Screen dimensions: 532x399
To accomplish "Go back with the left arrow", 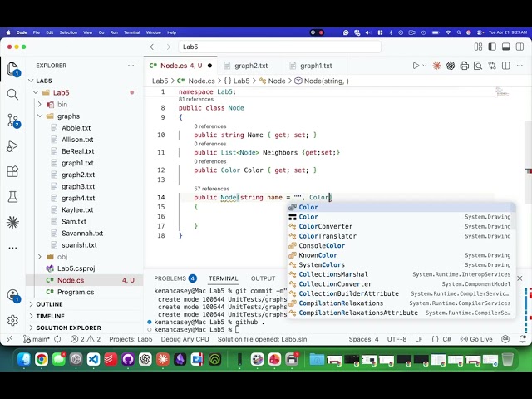I will pyautogui.click(x=153, y=47).
